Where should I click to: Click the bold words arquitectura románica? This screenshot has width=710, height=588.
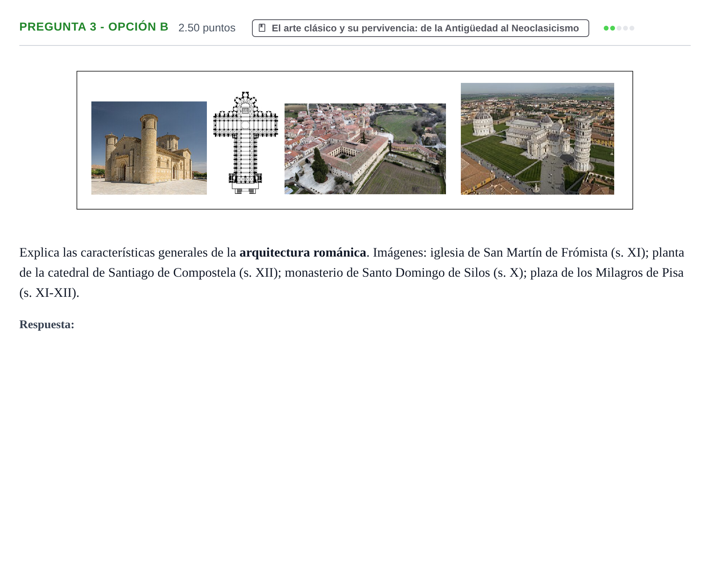pyautogui.click(x=303, y=253)
